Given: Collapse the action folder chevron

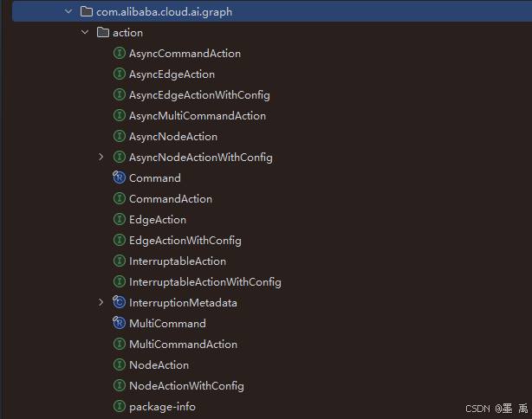Looking at the screenshot, I should (x=85, y=32).
